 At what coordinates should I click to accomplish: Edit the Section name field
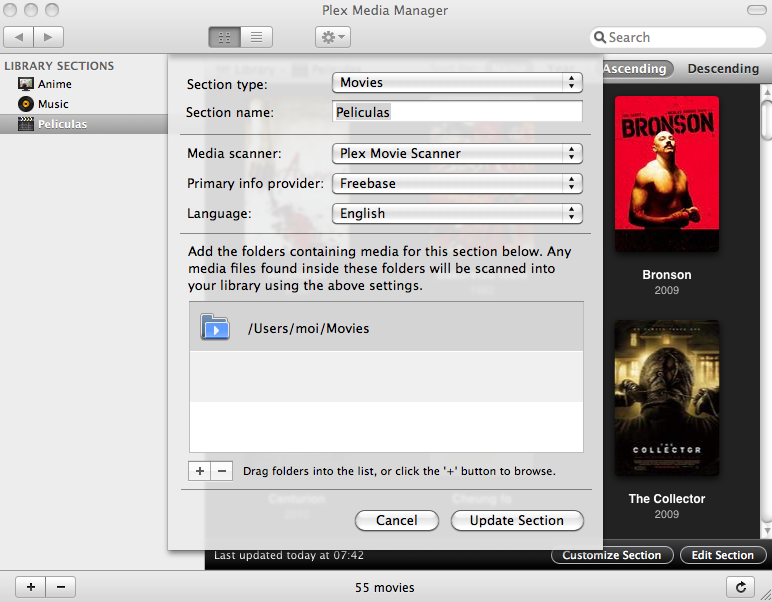pos(457,112)
